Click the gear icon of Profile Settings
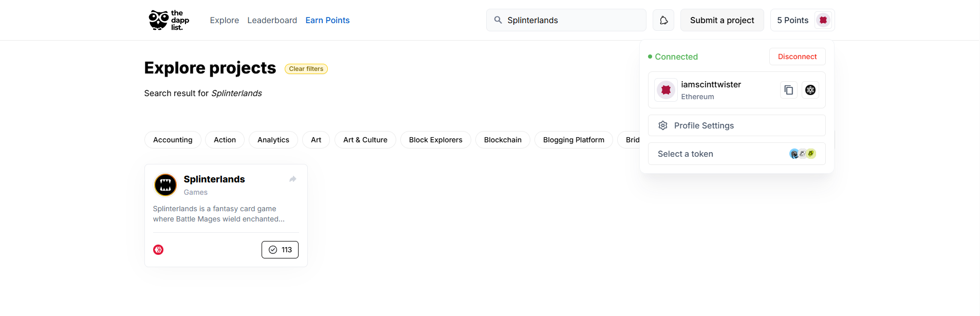The width and height of the screenshot is (980, 316). 663,125
